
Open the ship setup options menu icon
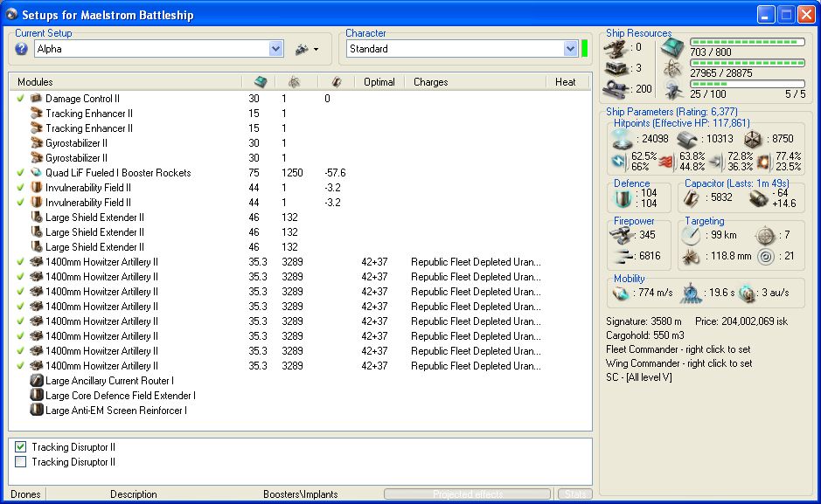(x=302, y=49)
